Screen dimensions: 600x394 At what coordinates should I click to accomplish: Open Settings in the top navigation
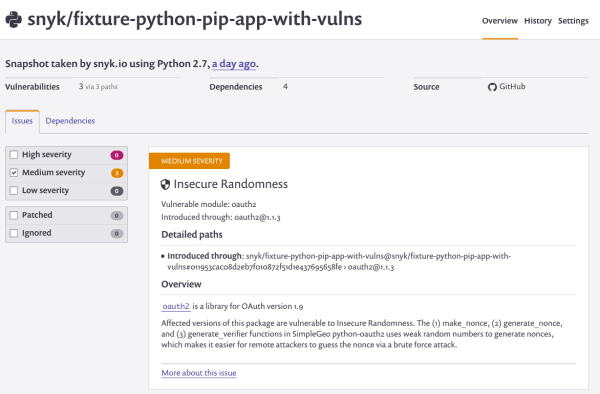pos(573,21)
